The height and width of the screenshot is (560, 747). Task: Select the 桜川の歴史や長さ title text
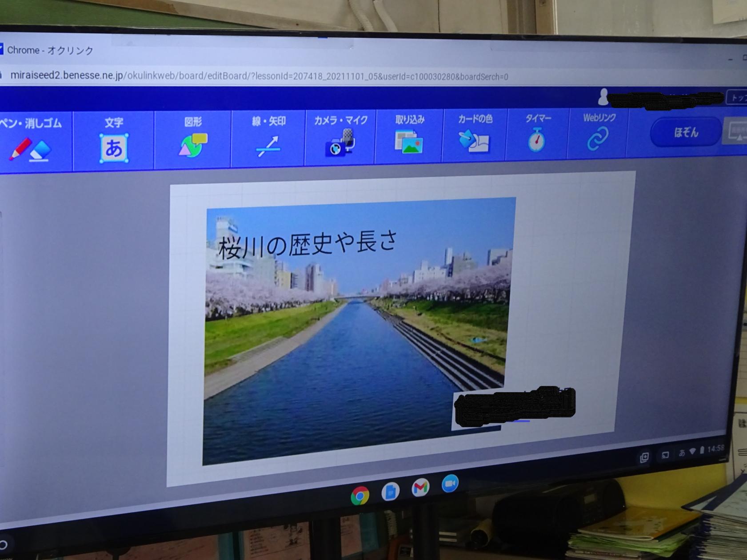click(307, 245)
